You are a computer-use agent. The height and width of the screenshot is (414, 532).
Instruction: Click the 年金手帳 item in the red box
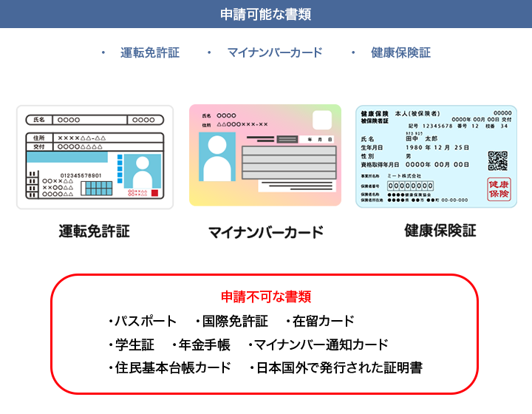click(205, 345)
